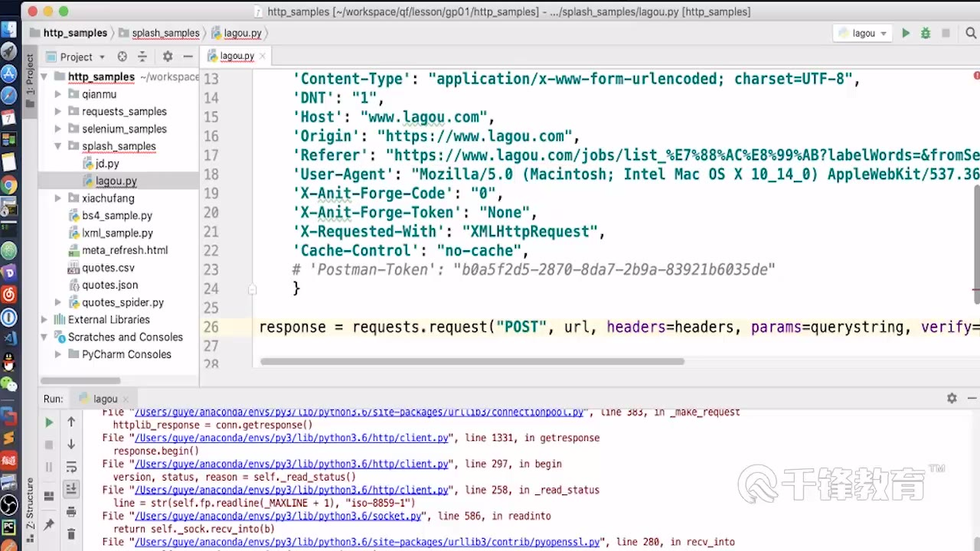Toggle pin tab in Run panel
Image resolution: width=980 pixels, height=551 pixels.
tap(49, 524)
